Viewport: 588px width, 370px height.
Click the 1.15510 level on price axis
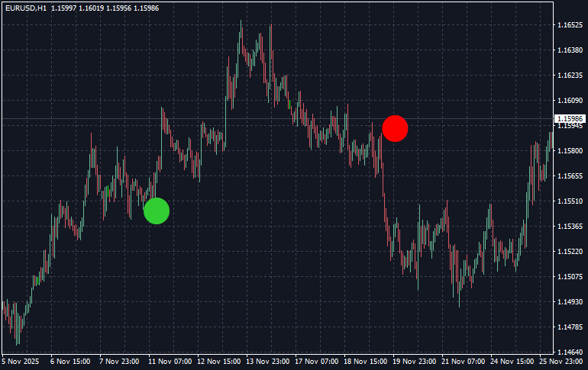(x=570, y=201)
